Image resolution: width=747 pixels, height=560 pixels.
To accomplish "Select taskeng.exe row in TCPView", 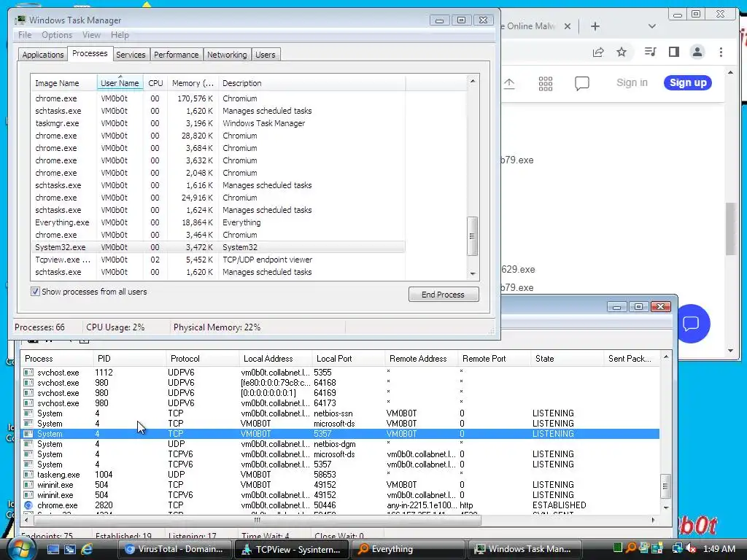I will 341,475.
